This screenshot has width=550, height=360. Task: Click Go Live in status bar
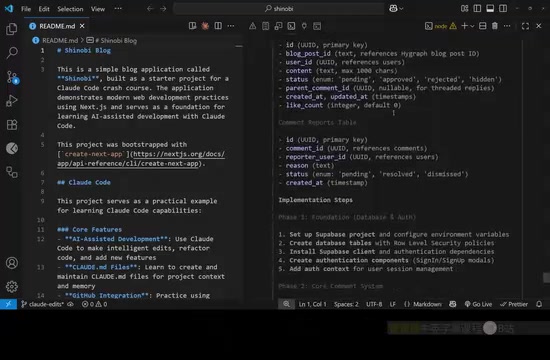(478, 304)
